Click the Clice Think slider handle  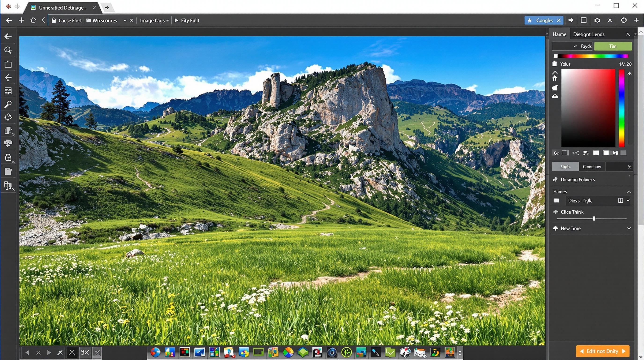point(594,218)
